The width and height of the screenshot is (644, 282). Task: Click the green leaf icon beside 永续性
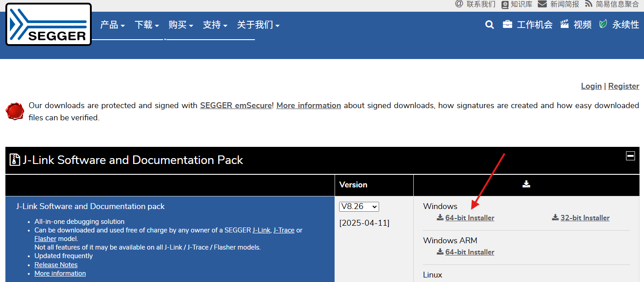[x=603, y=24]
